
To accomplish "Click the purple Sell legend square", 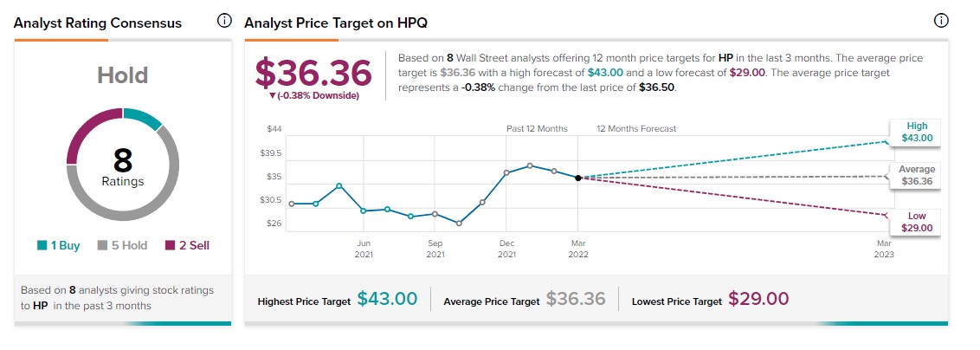I will click(169, 245).
